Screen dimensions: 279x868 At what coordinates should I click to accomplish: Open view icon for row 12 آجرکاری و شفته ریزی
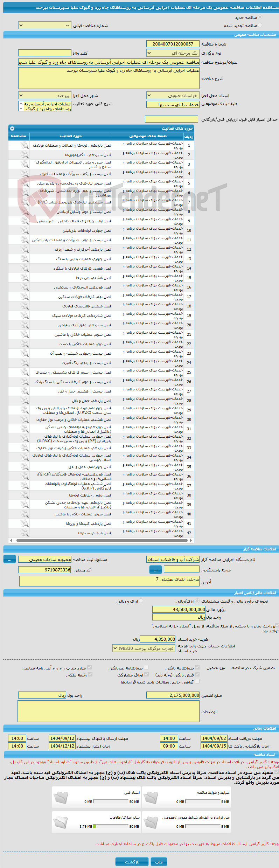[x=24, y=249]
